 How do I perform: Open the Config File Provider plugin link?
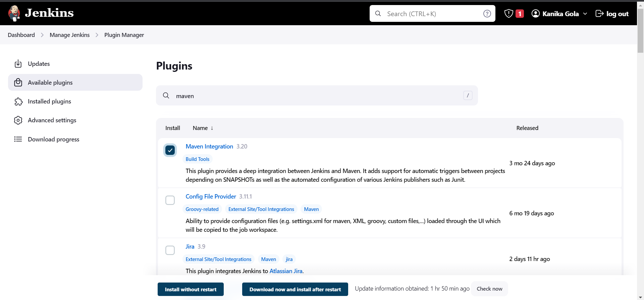pos(211,197)
